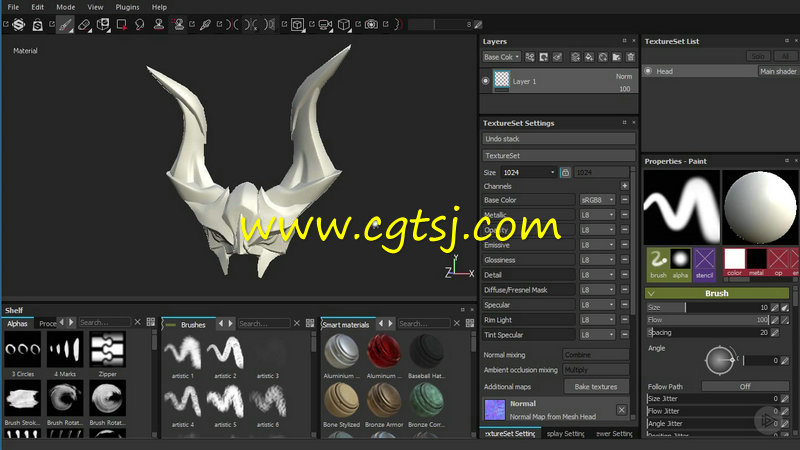Toggle the op channel in Properties

click(x=779, y=262)
